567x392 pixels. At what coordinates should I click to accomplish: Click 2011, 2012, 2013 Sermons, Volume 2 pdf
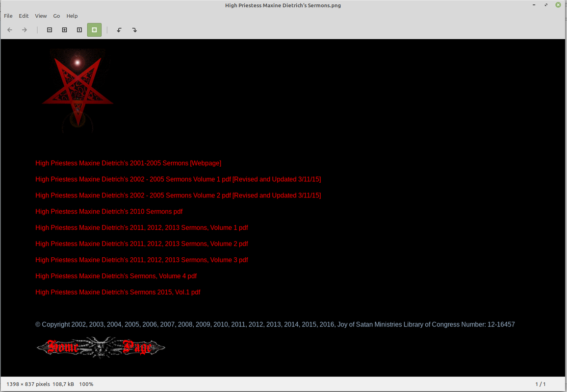click(x=142, y=244)
